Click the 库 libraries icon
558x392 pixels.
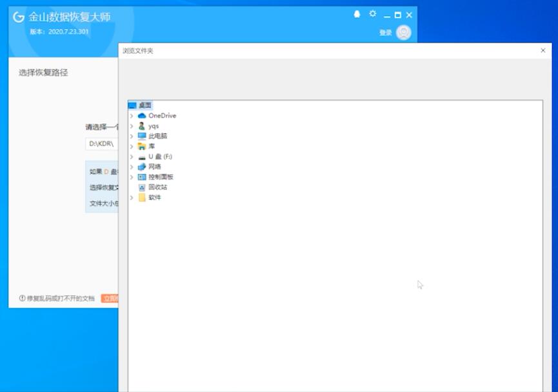point(142,146)
